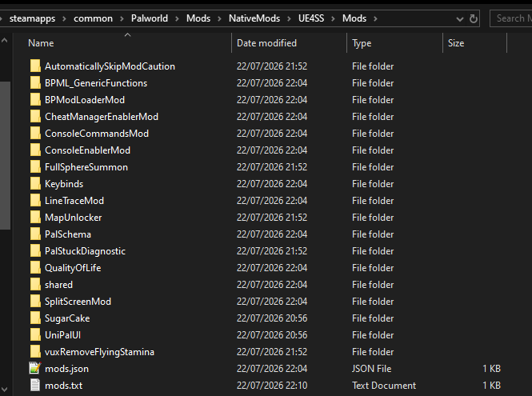
Task: Navigate to Palworld in the breadcrumb
Action: click(x=150, y=18)
